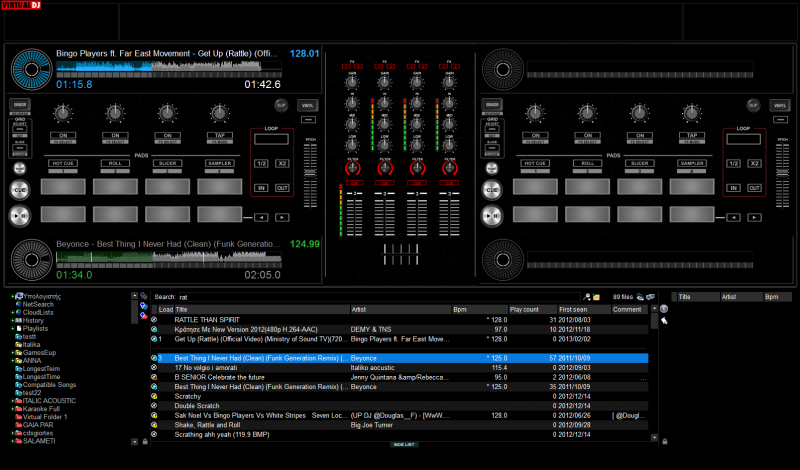
Task: Expand the Karaoke Full folder node
Action: coord(13,409)
